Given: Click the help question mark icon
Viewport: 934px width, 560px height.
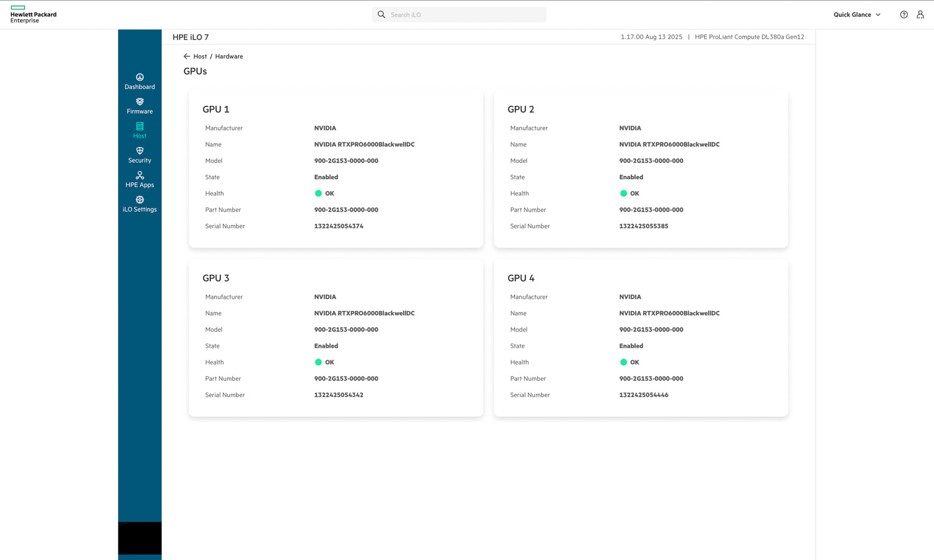Looking at the screenshot, I should 903,15.
